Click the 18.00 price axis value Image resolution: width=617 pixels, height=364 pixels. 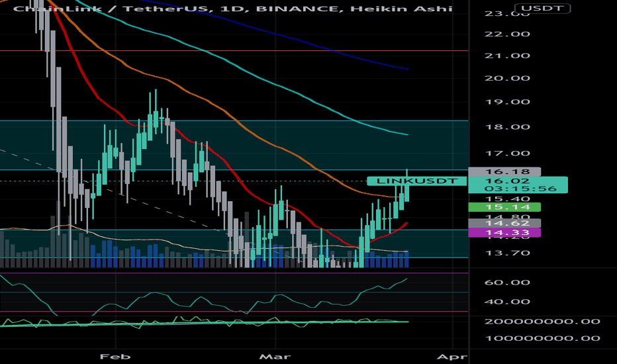click(507, 126)
